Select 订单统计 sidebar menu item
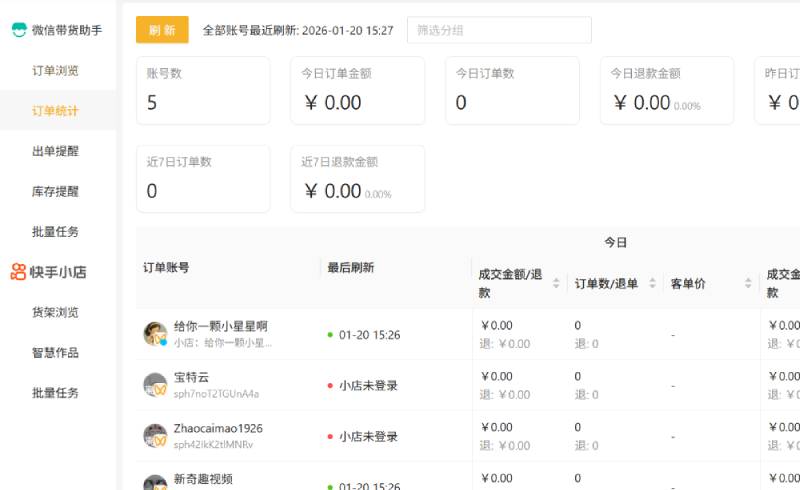The width and height of the screenshot is (800, 490). click(55, 110)
